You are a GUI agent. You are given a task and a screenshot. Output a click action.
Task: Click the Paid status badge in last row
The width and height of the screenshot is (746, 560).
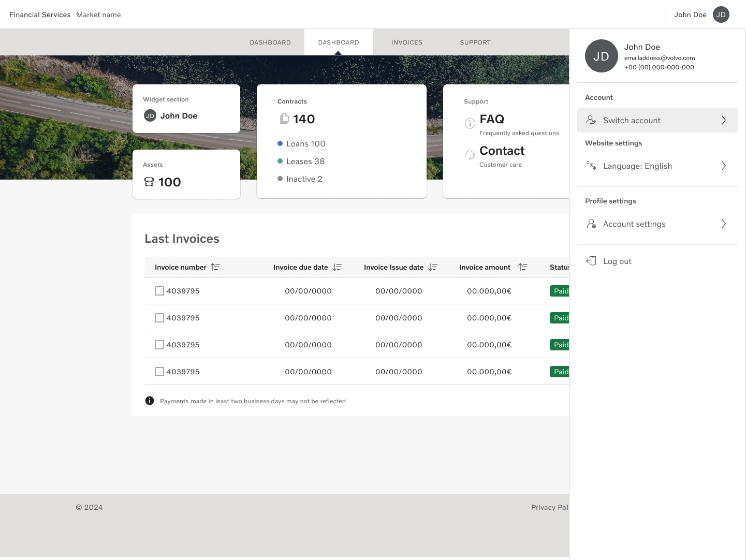(x=560, y=372)
